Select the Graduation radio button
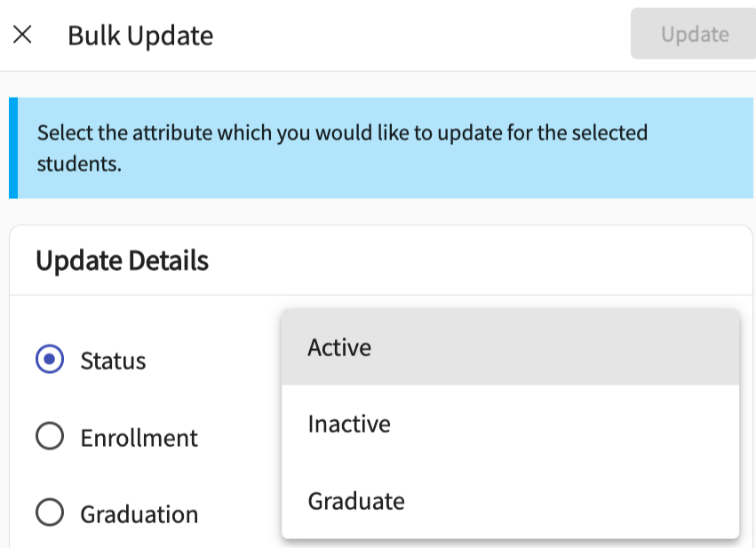The width and height of the screenshot is (756, 548). pyautogui.click(x=50, y=513)
